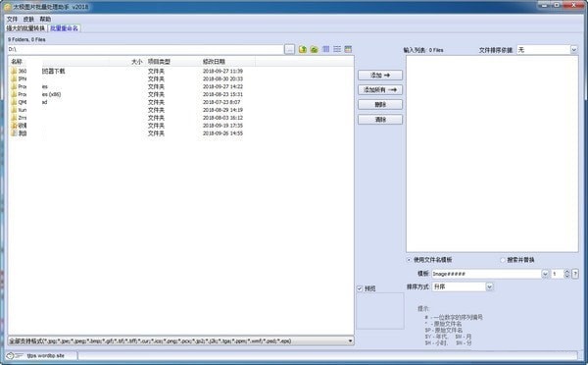Click the date 2018-08-03 16:12
The height and width of the screenshot is (365, 588).
point(222,118)
